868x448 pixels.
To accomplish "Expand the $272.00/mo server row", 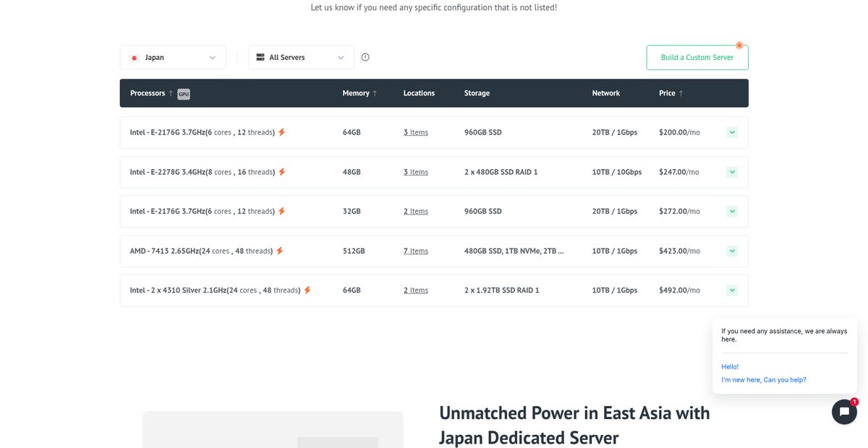I will coord(732,211).
